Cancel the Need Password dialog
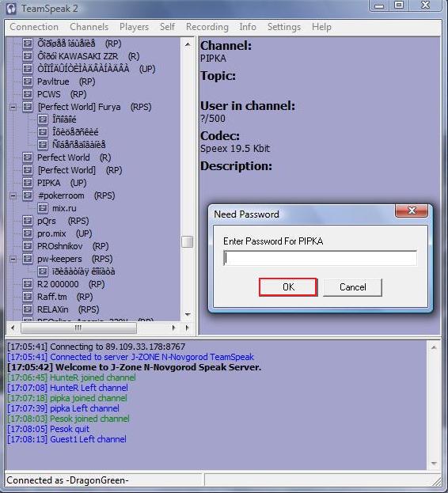Viewport: 448px width, 493px height. coord(353,287)
